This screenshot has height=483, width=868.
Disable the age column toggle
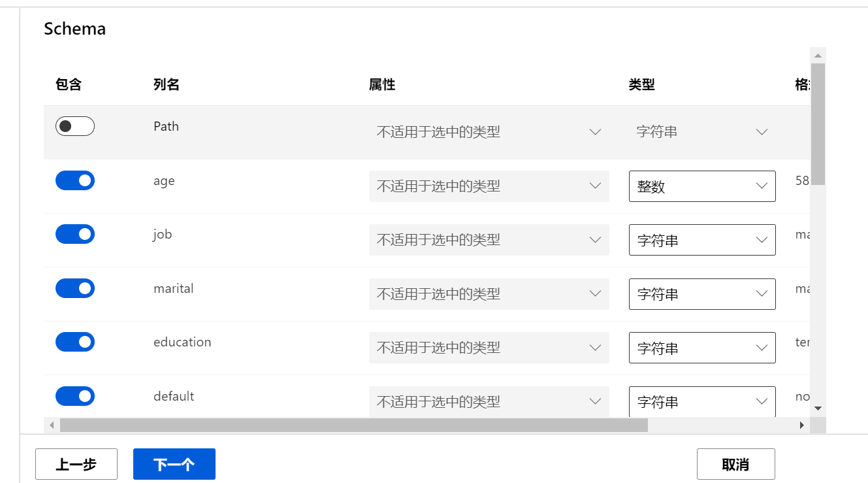click(75, 180)
